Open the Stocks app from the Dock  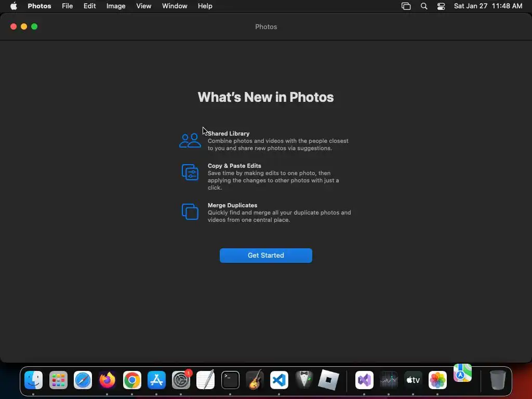tap(389, 380)
